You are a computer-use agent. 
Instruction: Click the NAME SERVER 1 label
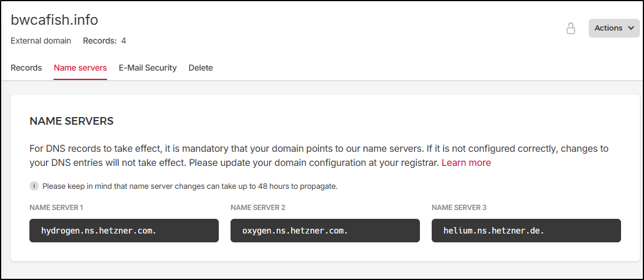point(56,208)
